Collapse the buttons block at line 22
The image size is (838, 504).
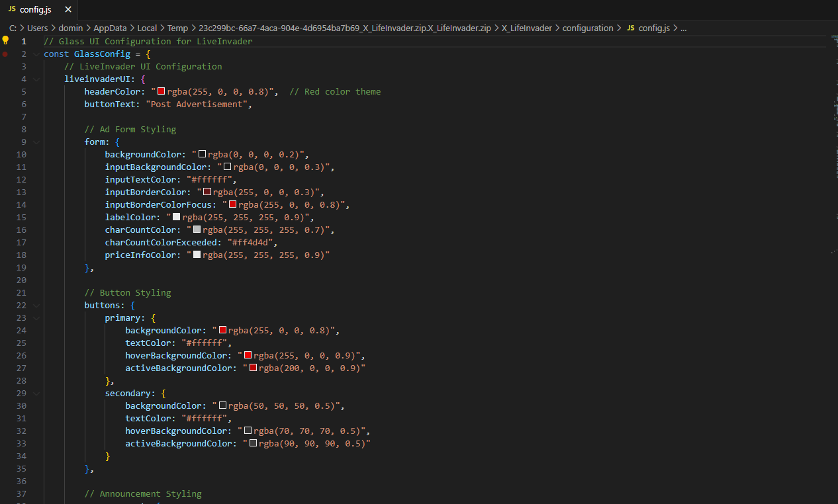click(36, 305)
